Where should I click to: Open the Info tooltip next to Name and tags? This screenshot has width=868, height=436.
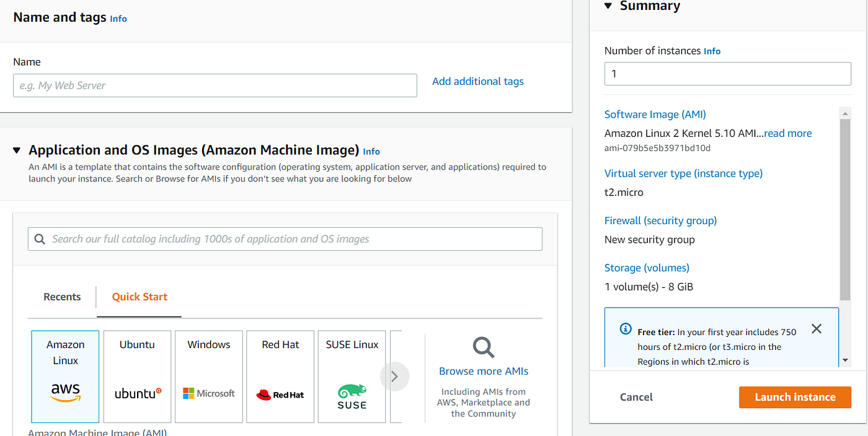118,19
